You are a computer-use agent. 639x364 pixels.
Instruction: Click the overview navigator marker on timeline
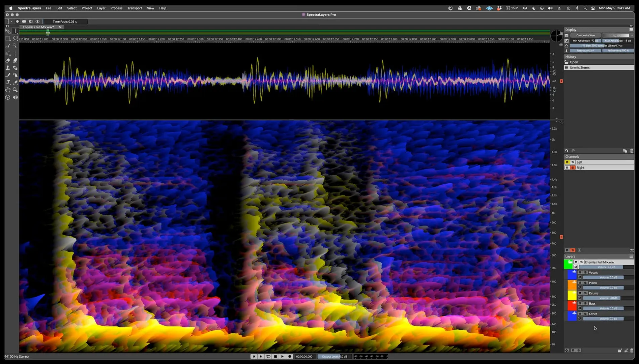point(48,33)
